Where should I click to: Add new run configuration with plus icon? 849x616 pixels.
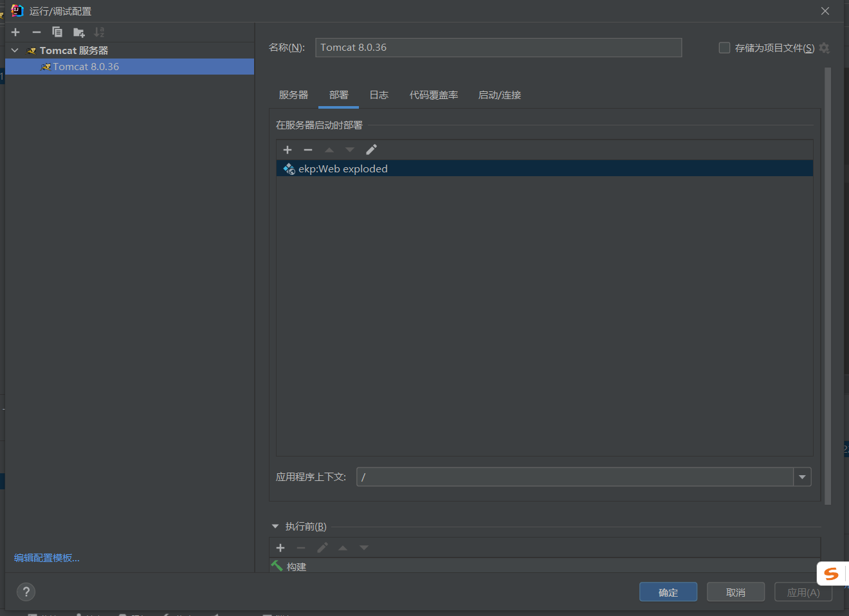[x=16, y=32]
